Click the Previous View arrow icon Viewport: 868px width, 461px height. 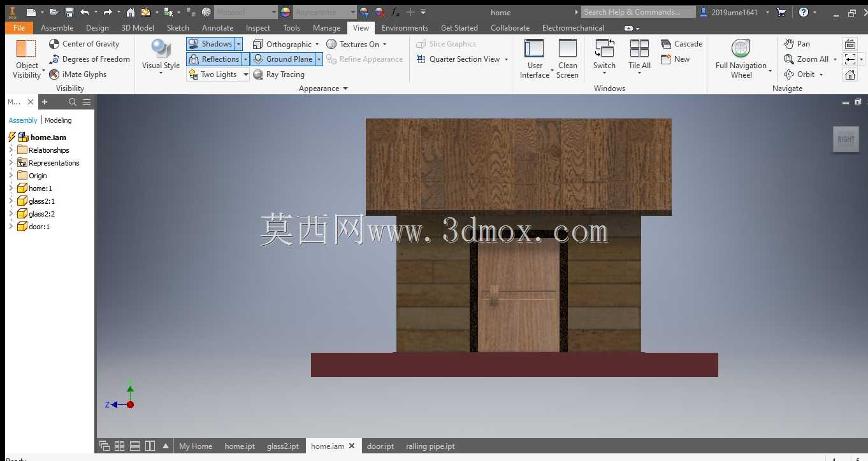(850, 59)
